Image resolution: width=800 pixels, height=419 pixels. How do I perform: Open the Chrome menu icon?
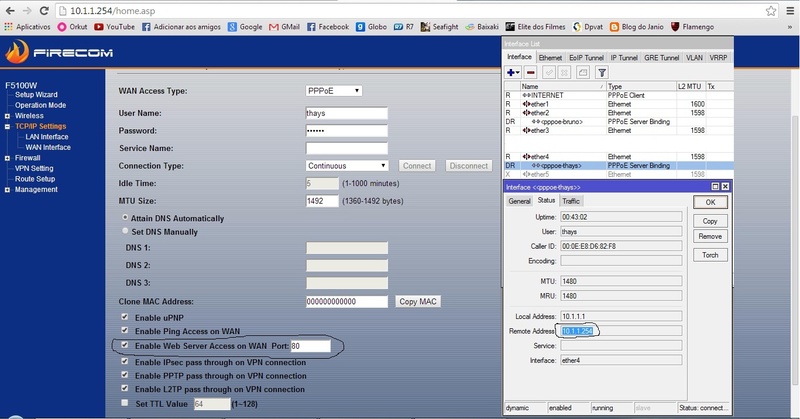790,11
